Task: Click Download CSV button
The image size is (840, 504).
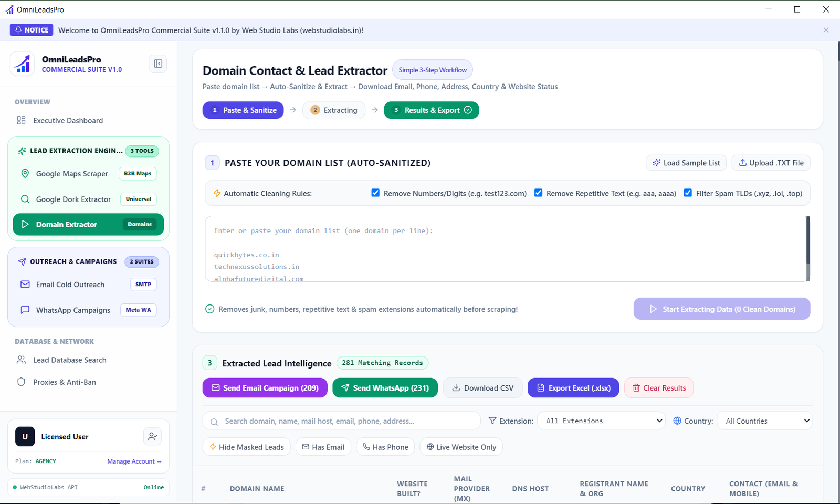Action: 483,387
